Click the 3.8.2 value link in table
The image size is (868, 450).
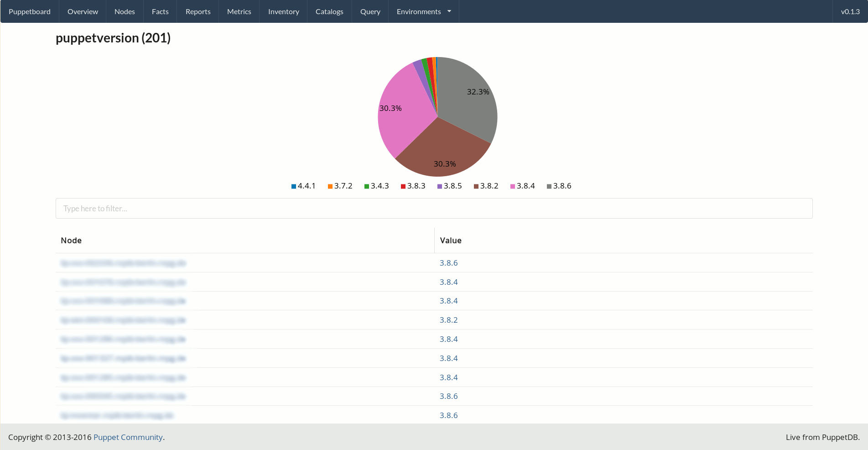tap(448, 320)
